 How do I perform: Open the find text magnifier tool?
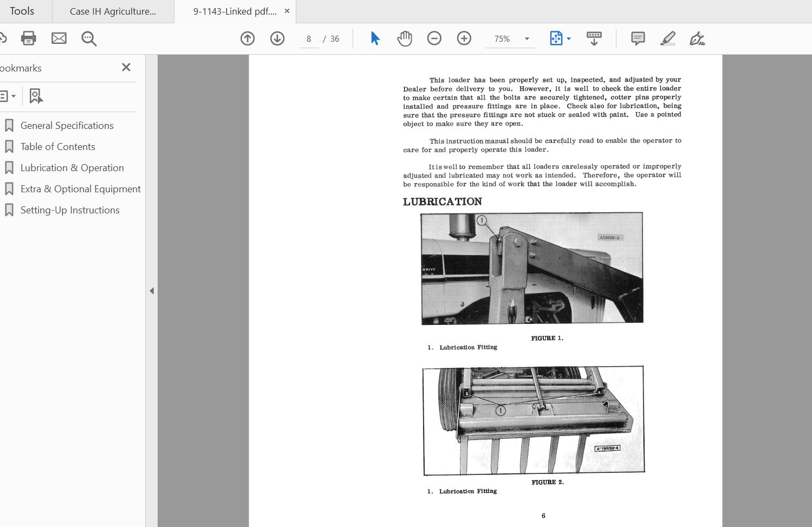89,38
